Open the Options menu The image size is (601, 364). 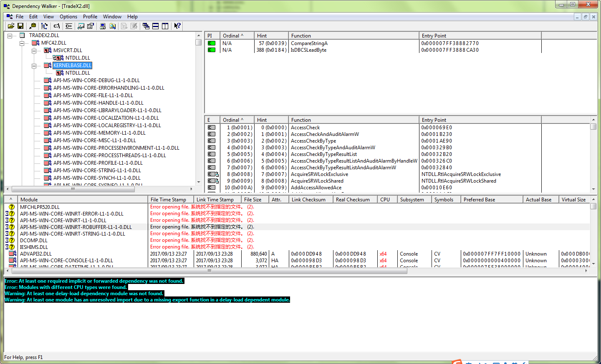pyautogui.click(x=68, y=17)
